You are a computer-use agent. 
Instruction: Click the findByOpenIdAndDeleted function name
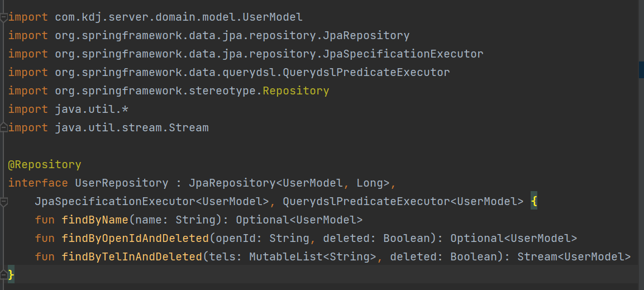pos(136,238)
